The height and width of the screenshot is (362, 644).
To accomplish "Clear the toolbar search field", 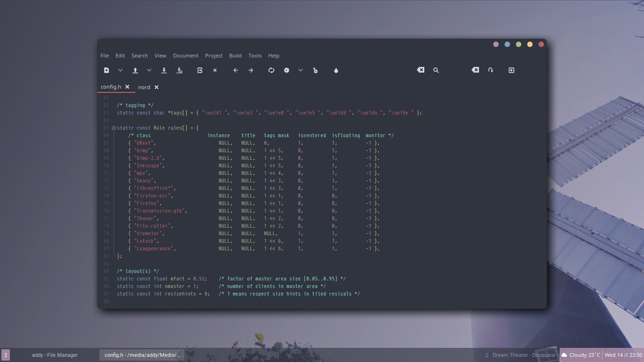I will point(421,70).
